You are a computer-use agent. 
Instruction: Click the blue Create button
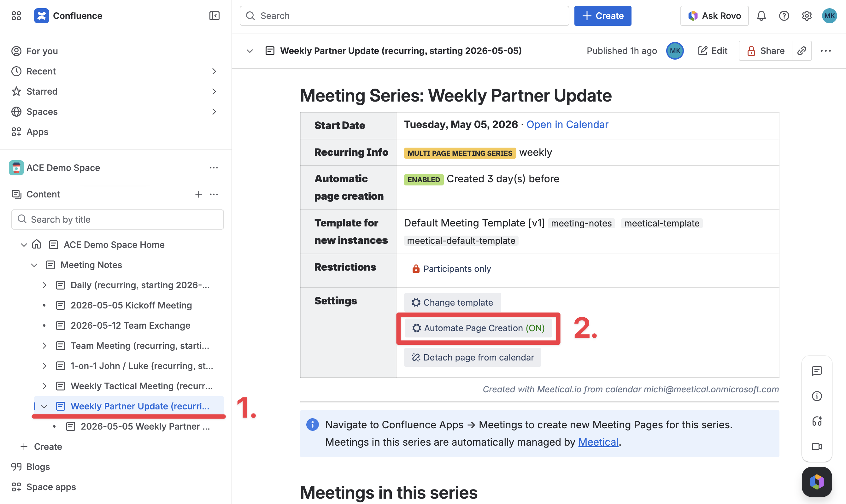coord(602,16)
